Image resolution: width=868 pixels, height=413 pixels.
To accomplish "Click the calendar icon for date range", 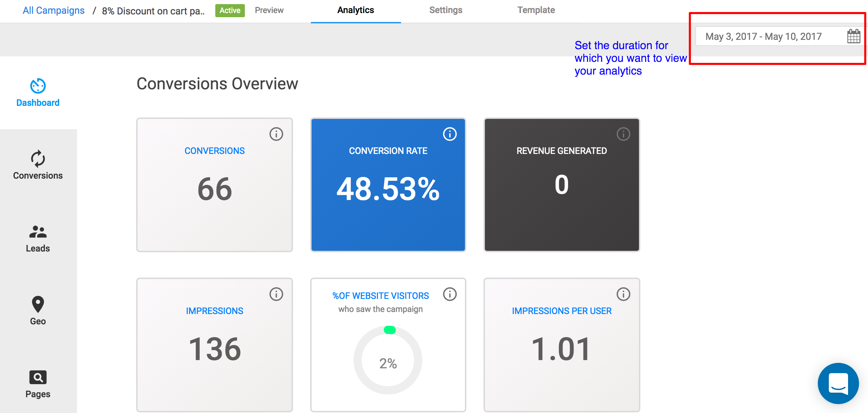I will pos(853,36).
